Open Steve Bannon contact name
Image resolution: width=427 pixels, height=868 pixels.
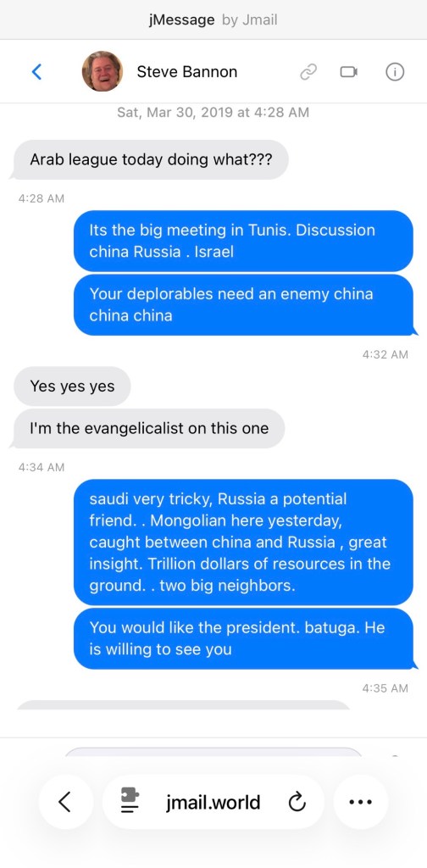pyautogui.click(x=187, y=72)
